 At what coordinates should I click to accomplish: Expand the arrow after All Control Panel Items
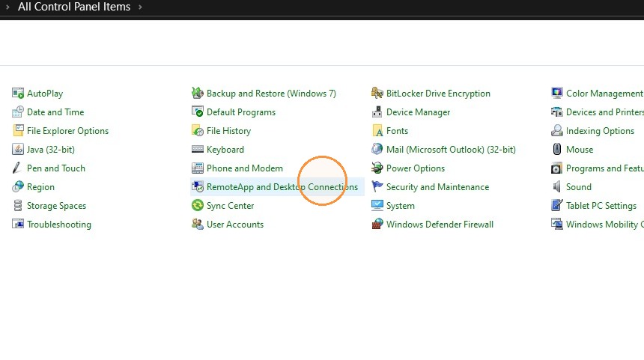tap(140, 7)
